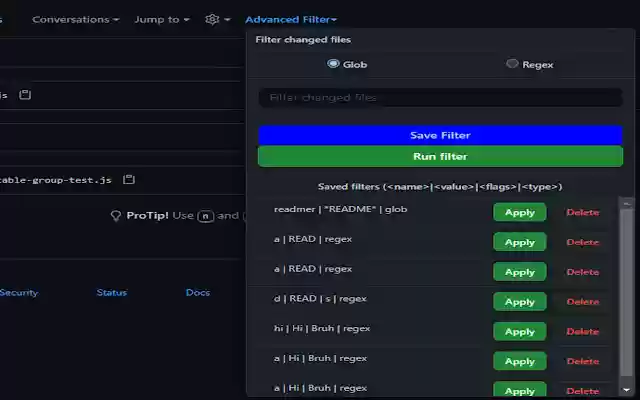640x400 pixels.
Task: Delete the first 'a | Hi | Bruh | regex' filter
Action: coord(583,361)
